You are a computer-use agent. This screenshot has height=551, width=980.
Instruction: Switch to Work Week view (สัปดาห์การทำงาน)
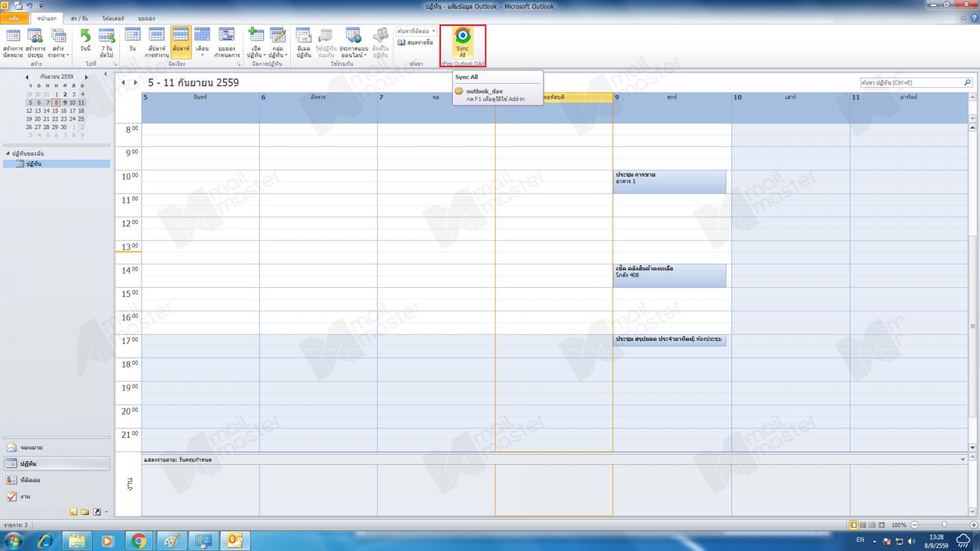(157, 43)
